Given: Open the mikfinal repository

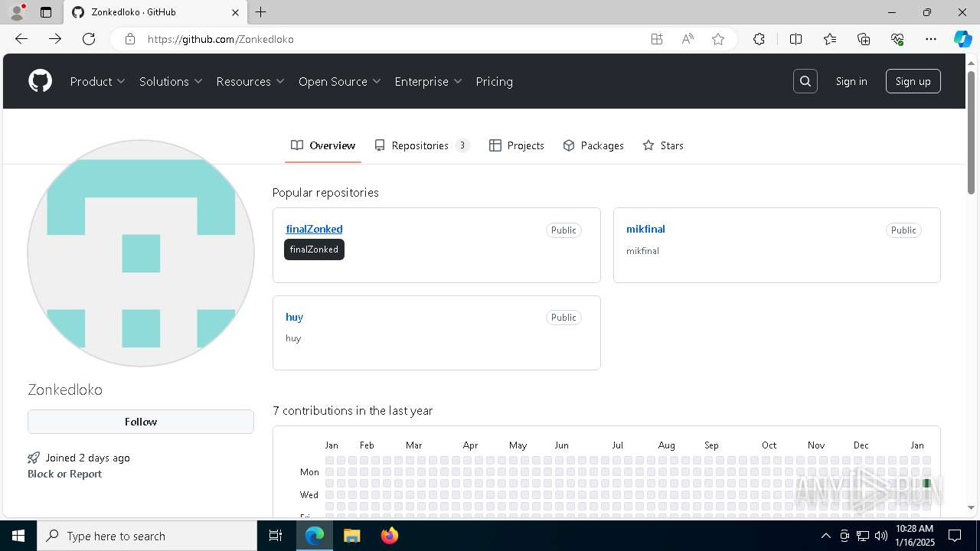Looking at the screenshot, I should pos(645,229).
